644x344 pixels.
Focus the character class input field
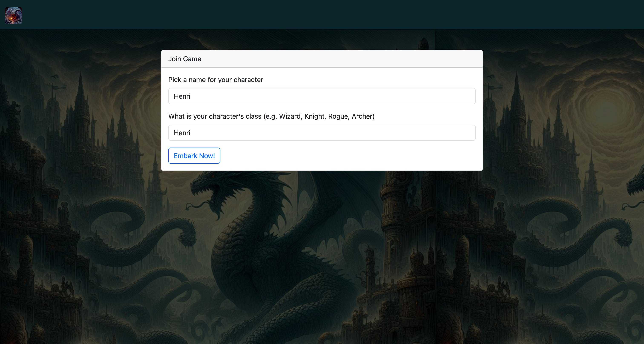coord(322,133)
